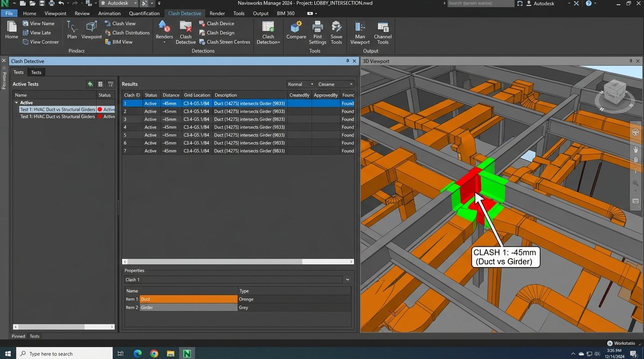Select the Tects tab in Clash Detective
Image resolution: width=644 pixels, height=359 pixels.
click(x=36, y=72)
